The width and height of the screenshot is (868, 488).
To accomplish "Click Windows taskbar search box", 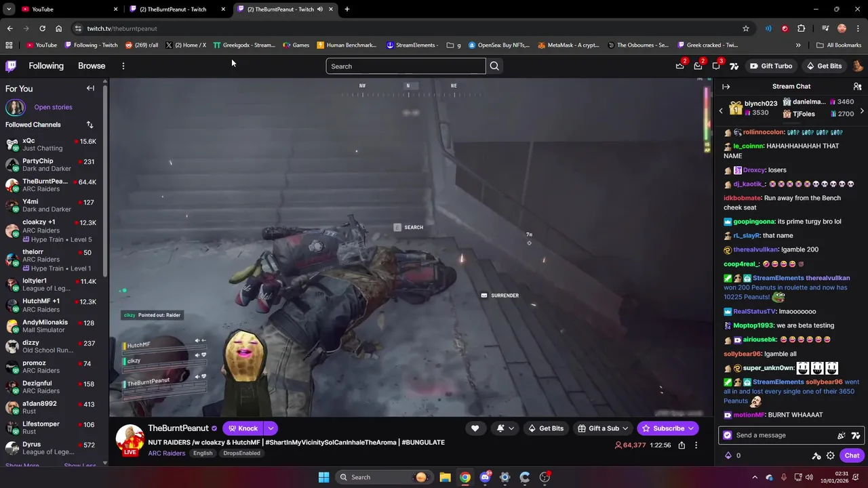I will tap(384, 477).
